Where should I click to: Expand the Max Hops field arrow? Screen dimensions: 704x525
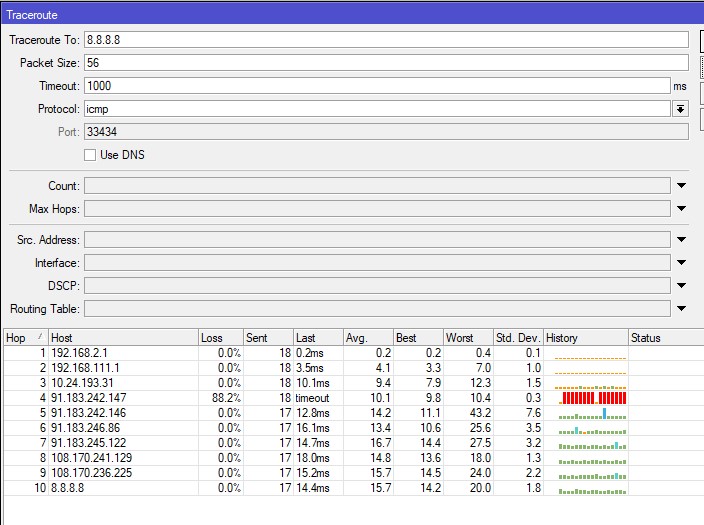pyautogui.click(x=681, y=208)
